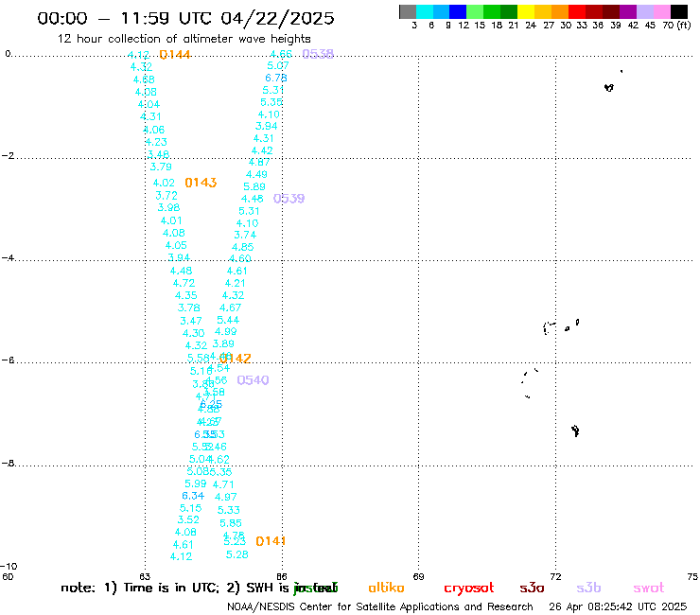The image size is (700, 615).
Task: Click the 3.47 wave height value
Action: [191, 321]
